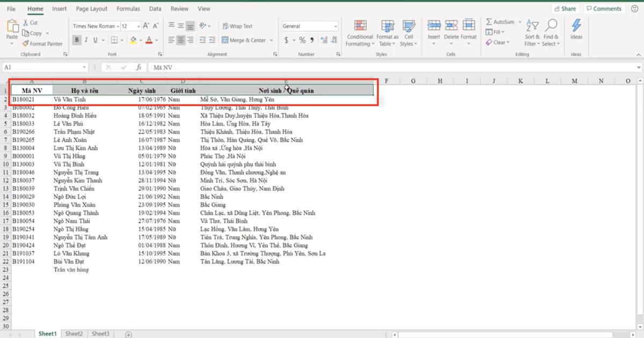Toggle Bold formatting
The height and width of the screenshot is (338, 644).
77,40
